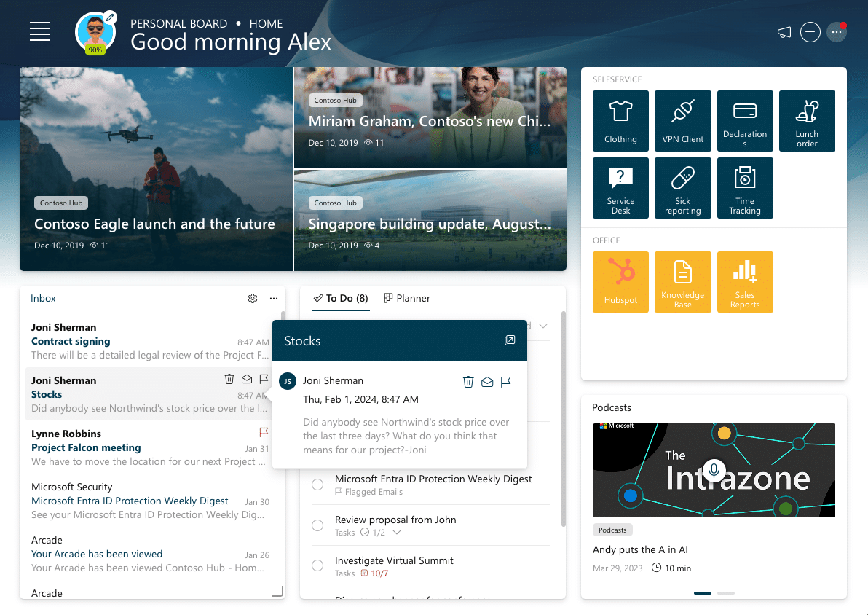Select the To Do (8) tab
Screen dimensions: 868x615
click(340, 298)
